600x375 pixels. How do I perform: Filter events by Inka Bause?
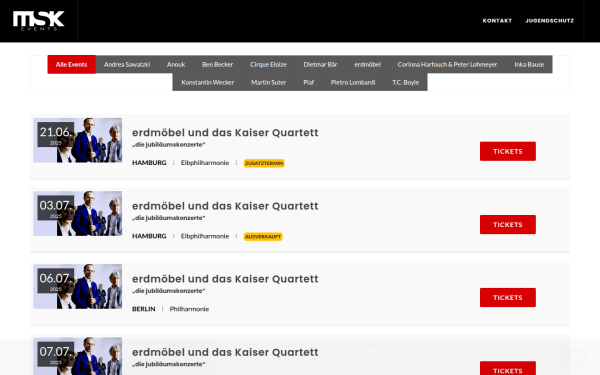pyautogui.click(x=529, y=64)
